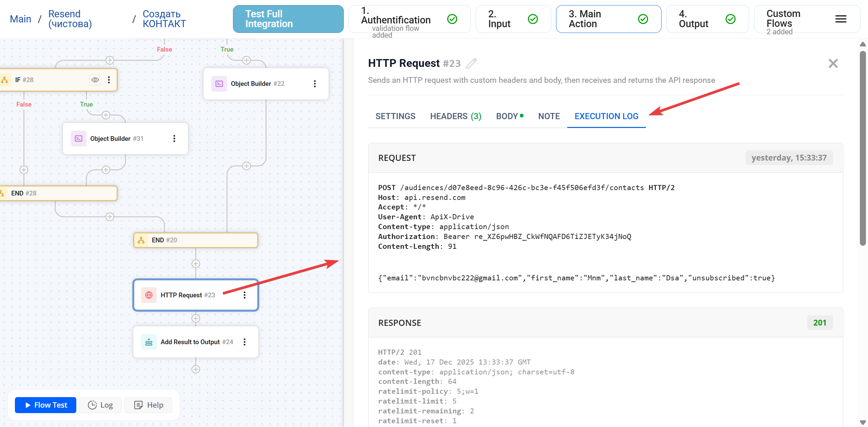The width and height of the screenshot is (868, 427).
Task: Click the branching icon on the IF #28 node
Action: click(x=5, y=80)
